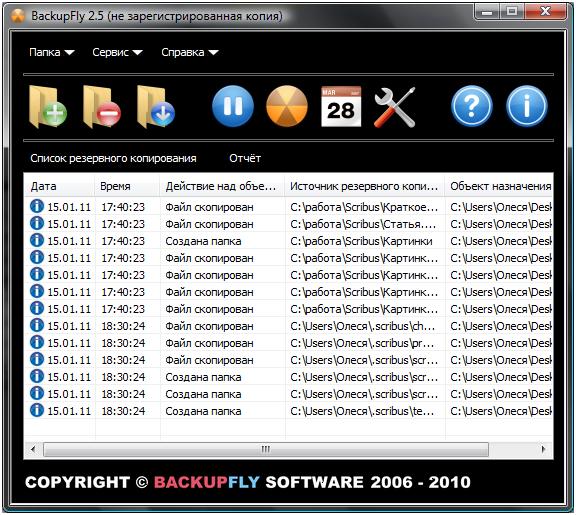Click the BackupFly app icon in title bar
Image resolution: width=576 pixels, height=515 pixels.
click(18, 16)
